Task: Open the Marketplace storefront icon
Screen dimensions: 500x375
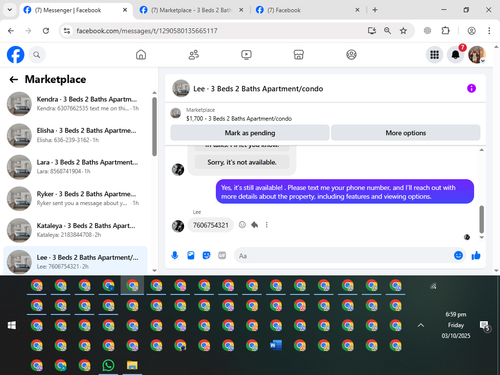Action: (x=299, y=55)
